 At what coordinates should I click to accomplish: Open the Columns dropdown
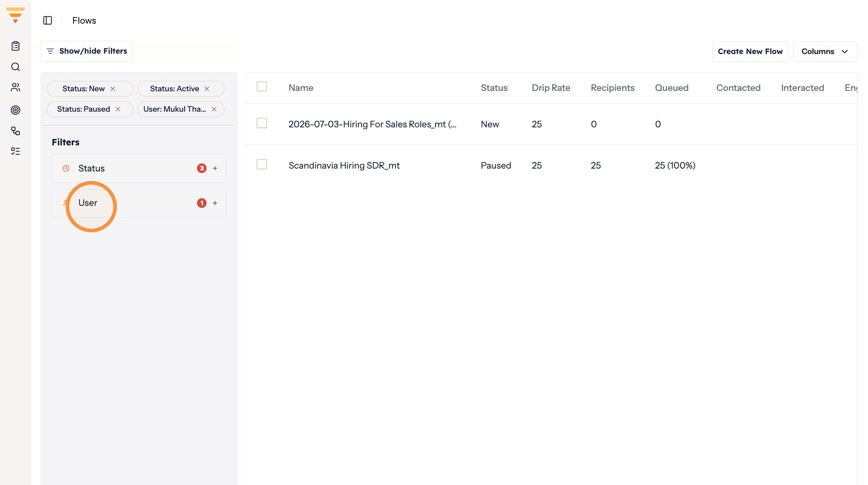click(825, 51)
